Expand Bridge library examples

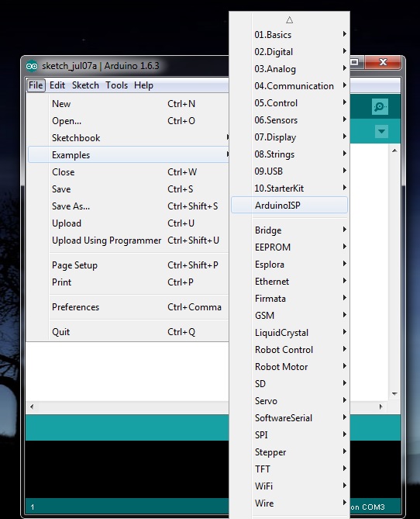[289, 230]
